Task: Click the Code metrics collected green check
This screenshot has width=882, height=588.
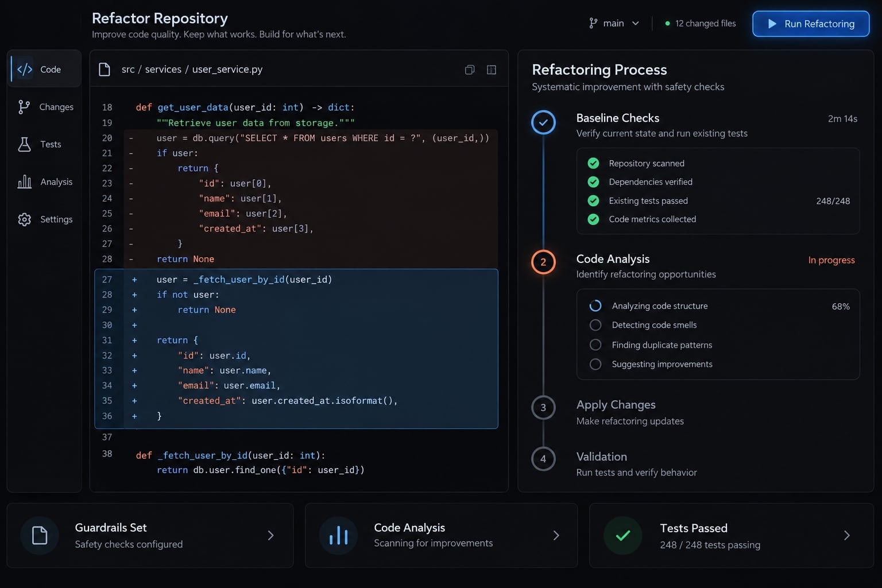Action: [x=594, y=219]
